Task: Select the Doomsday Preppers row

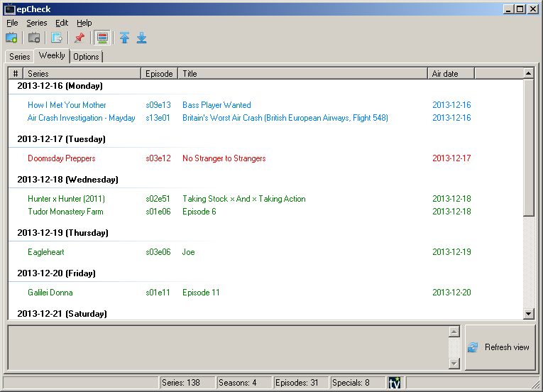Action: coord(266,158)
